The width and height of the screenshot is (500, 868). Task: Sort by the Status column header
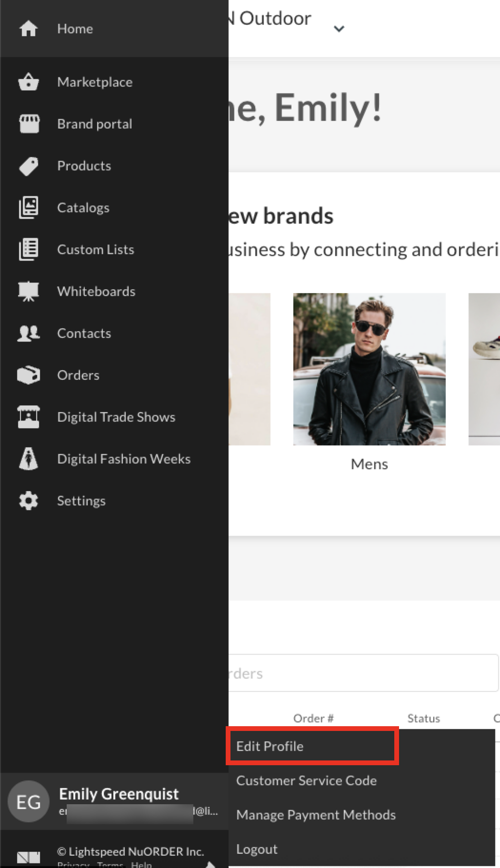(424, 718)
